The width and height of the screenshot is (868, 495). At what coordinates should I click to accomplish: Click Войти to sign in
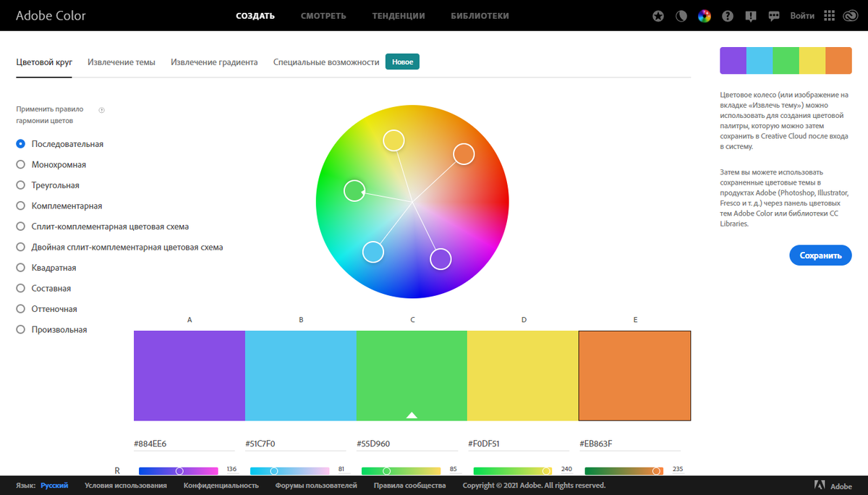point(802,16)
